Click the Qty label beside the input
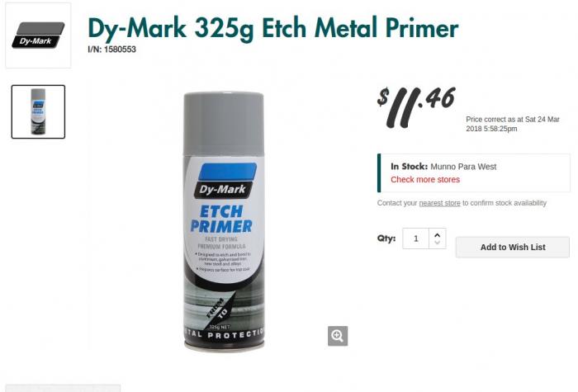The height and width of the screenshot is (392, 578). pos(386,239)
